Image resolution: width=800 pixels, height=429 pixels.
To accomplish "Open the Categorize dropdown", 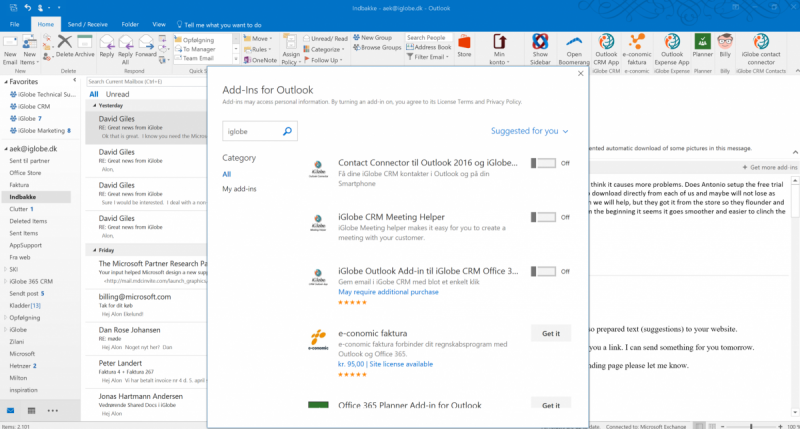I will pyautogui.click(x=324, y=49).
